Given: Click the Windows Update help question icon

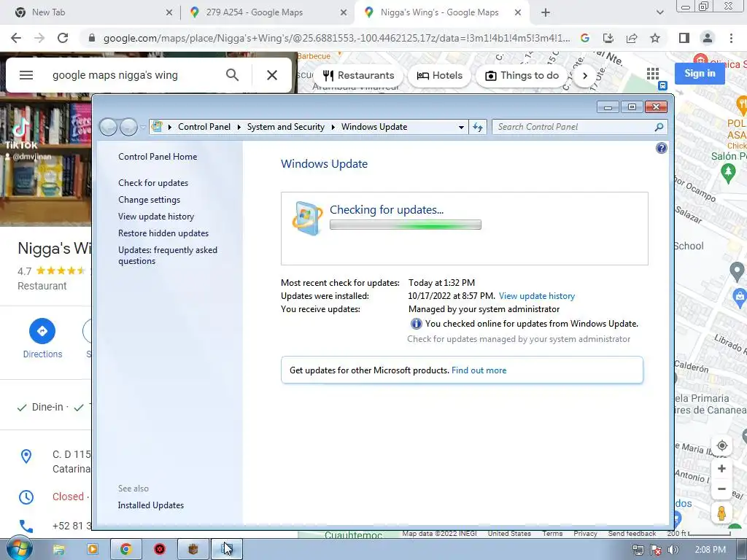Looking at the screenshot, I should click(661, 148).
